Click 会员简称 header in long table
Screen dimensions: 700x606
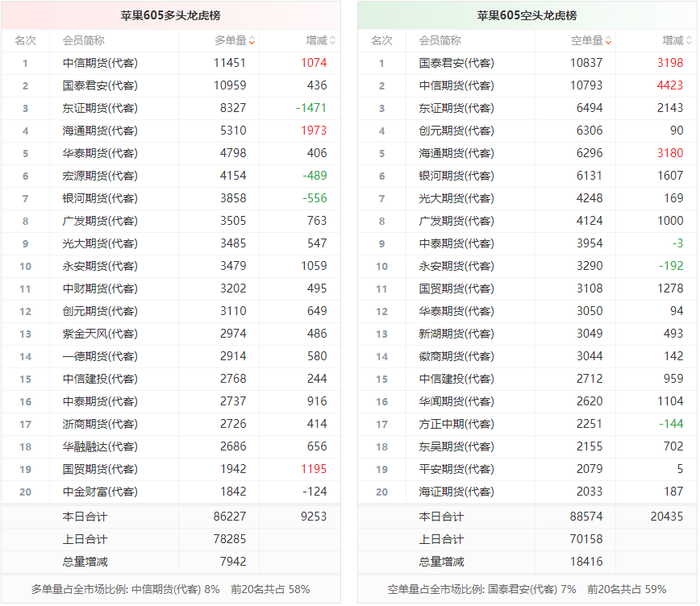pos(84,40)
